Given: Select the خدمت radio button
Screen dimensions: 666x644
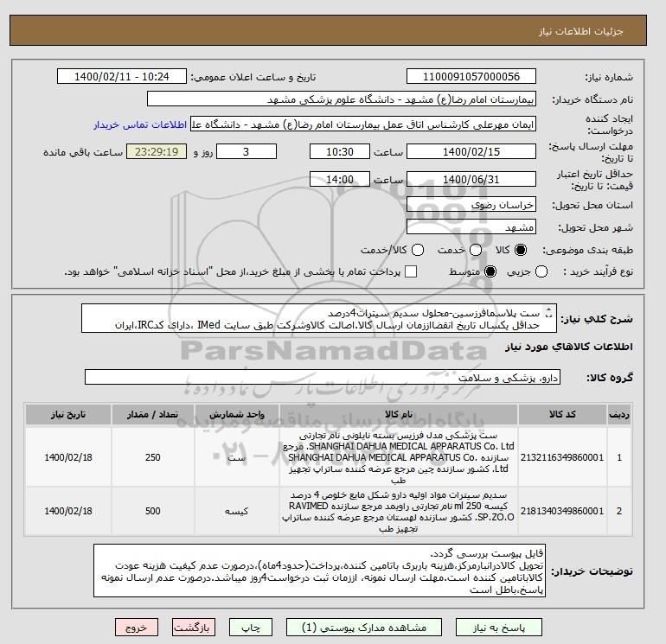Looking at the screenshot, I should (476, 250).
